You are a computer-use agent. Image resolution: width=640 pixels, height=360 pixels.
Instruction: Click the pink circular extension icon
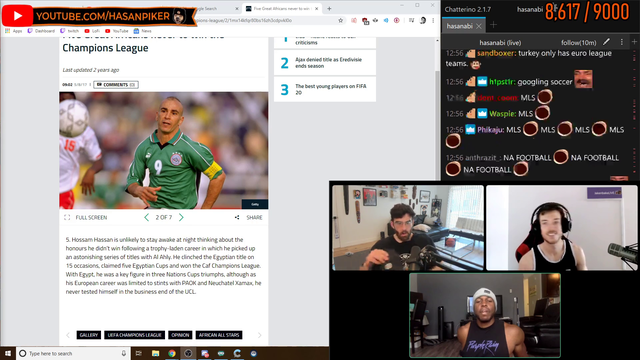pos(396,20)
